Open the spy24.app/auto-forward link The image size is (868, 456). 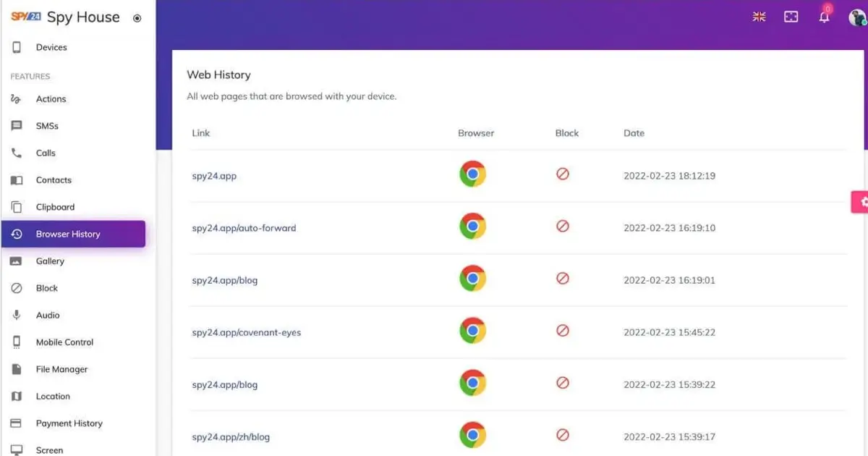(x=244, y=228)
